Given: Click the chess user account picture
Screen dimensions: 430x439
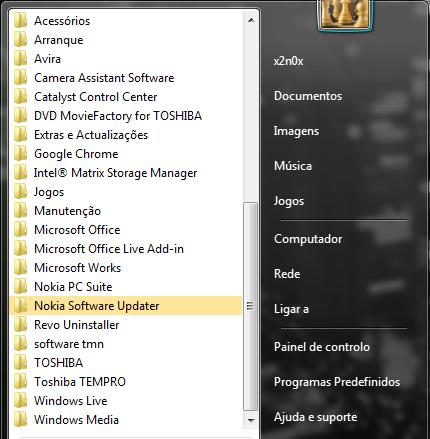Looking at the screenshot, I should pyautogui.click(x=345, y=14).
